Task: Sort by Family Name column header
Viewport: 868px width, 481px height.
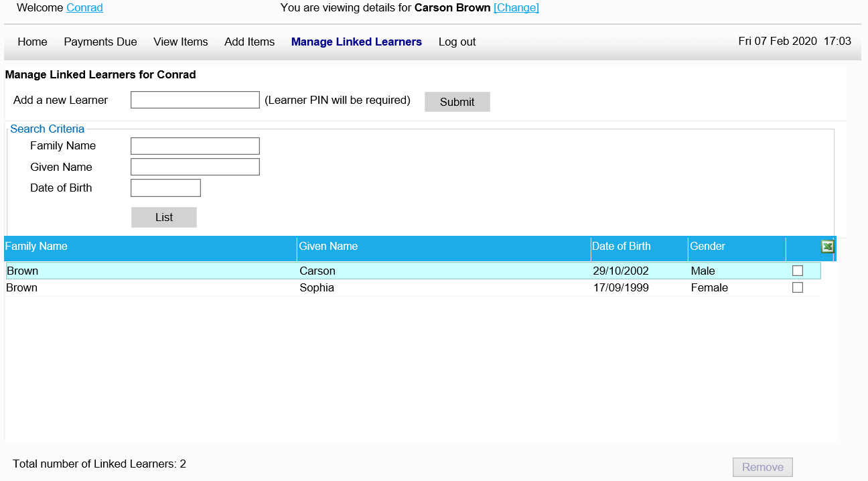Action: 36,247
